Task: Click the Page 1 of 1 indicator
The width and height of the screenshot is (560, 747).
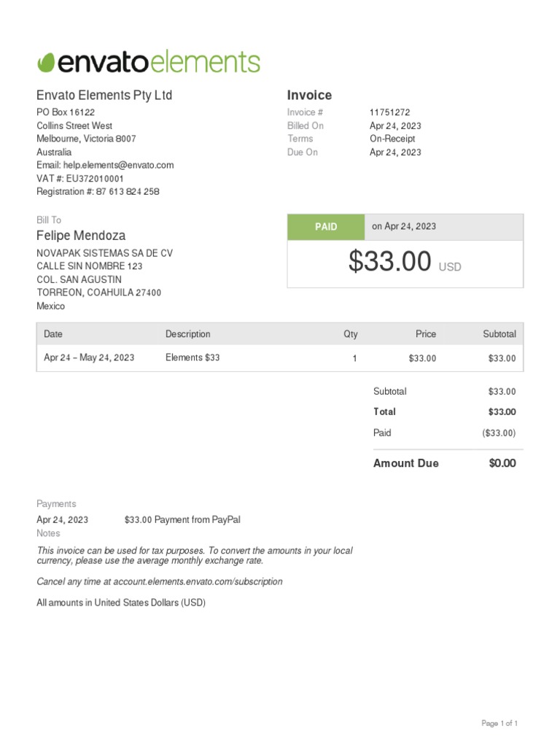Action: pyautogui.click(x=499, y=724)
